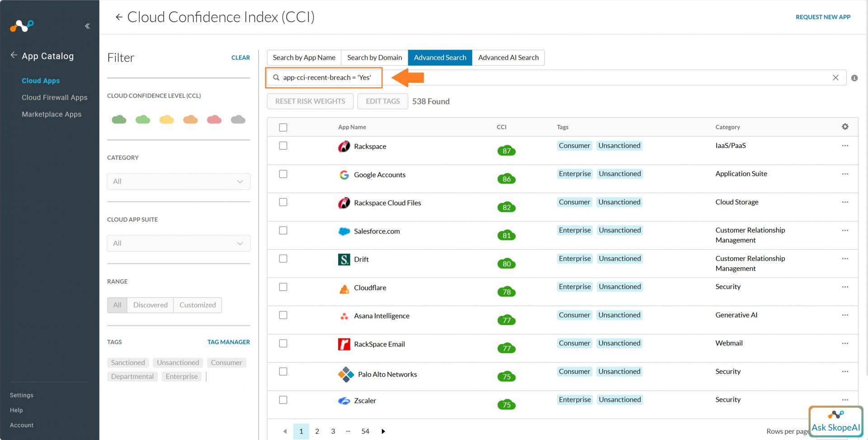
Task: Switch to Advanced AI Search tab
Action: 508,58
